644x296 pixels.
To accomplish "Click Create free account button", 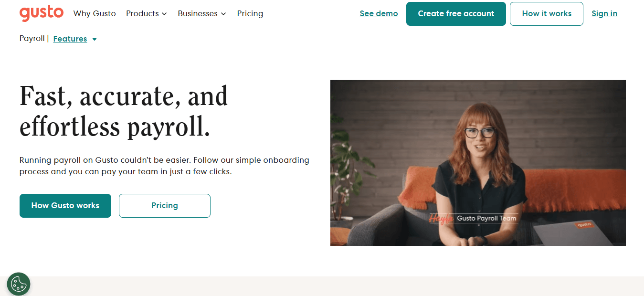I will [456, 14].
